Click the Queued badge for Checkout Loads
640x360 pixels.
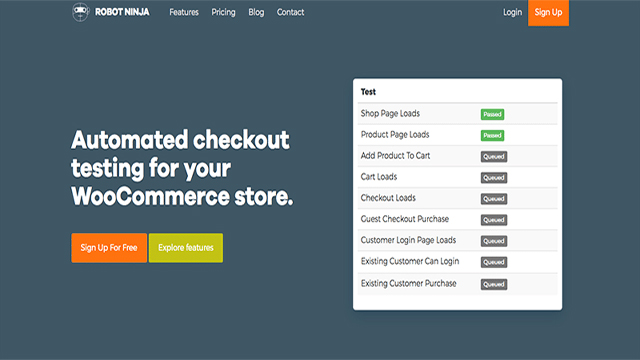(494, 199)
